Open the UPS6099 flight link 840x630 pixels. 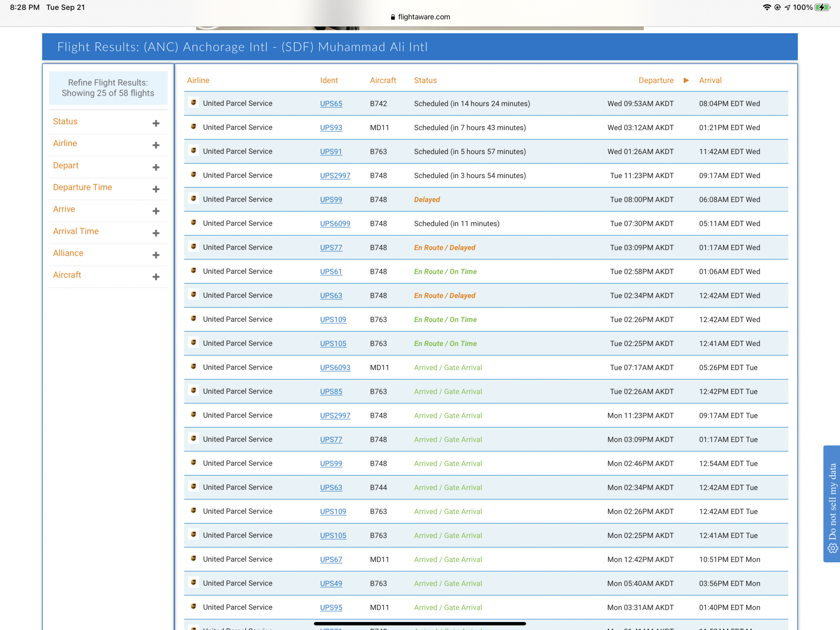335,223
